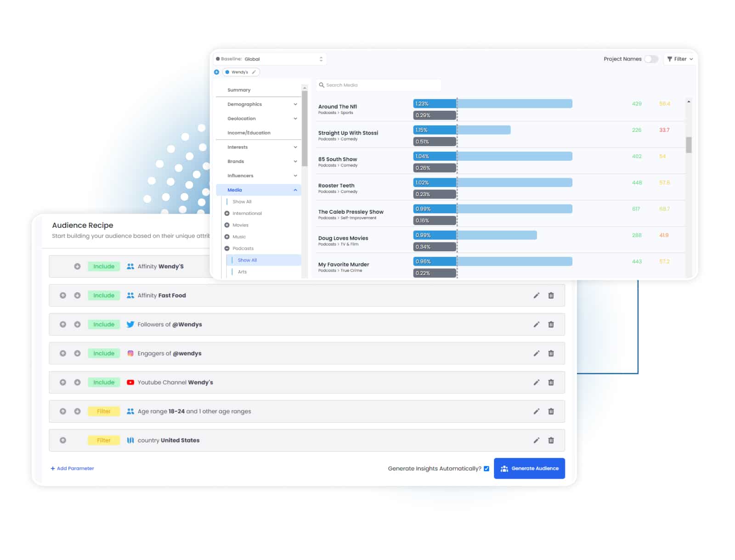
Task: Move Youtube Channel Wendy's row down
Action: 77,382
